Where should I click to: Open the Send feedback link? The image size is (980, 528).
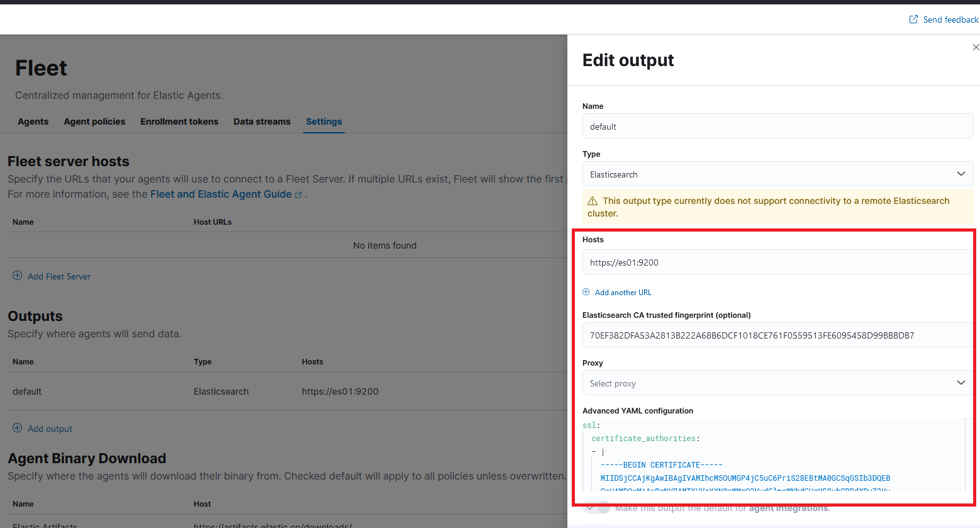(x=950, y=20)
